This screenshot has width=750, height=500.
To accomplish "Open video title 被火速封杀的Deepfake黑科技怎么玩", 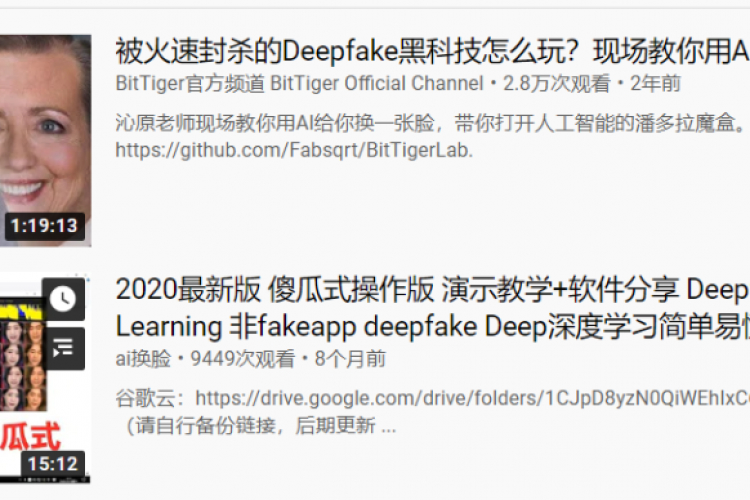I will pos(432,51).
